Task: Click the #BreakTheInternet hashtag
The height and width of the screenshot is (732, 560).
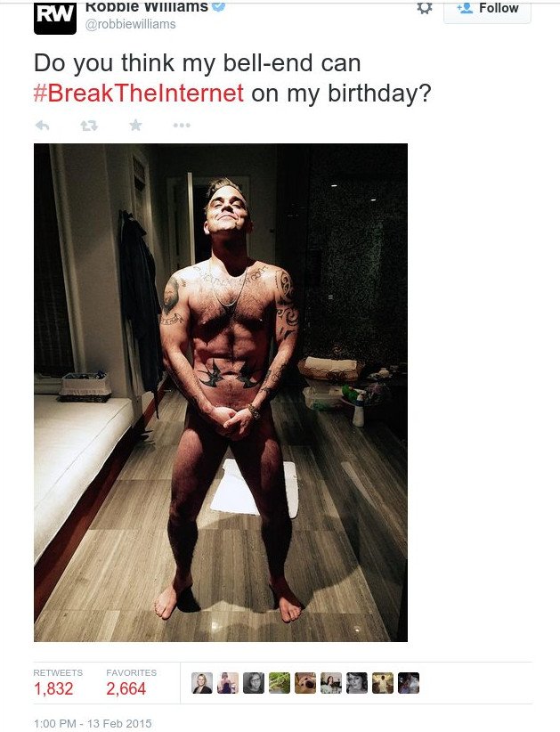Action: [139, 93]
